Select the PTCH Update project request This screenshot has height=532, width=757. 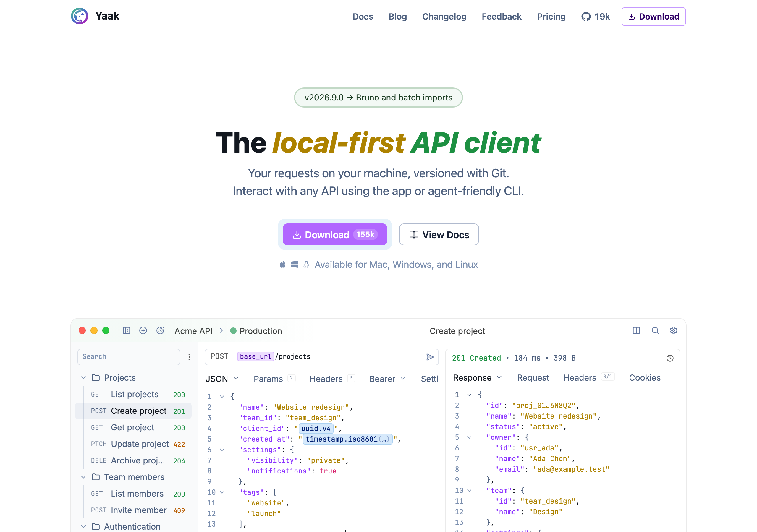[134, 444]
